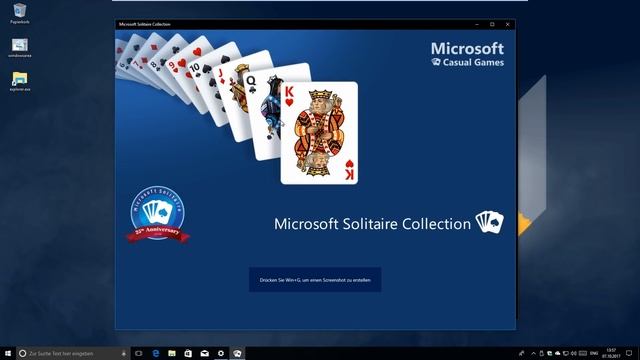Expand hidden system tray icons chevron
640x360 pixels.
click(533, 353)
